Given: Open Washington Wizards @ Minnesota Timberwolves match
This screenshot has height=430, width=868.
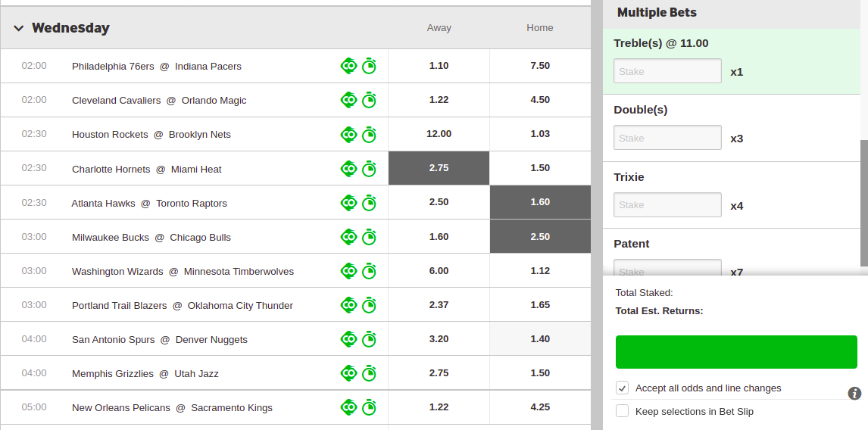Looking at the screenshot, I should click(183, 271).
